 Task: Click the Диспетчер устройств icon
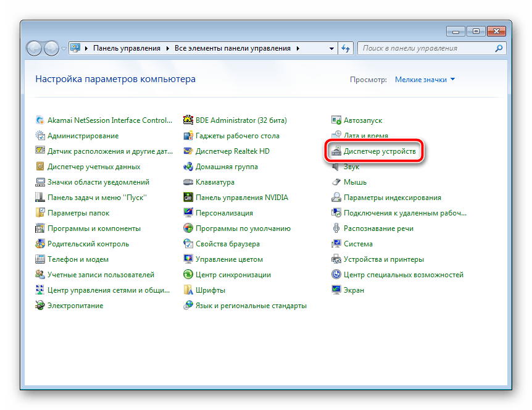click(336, 151)
